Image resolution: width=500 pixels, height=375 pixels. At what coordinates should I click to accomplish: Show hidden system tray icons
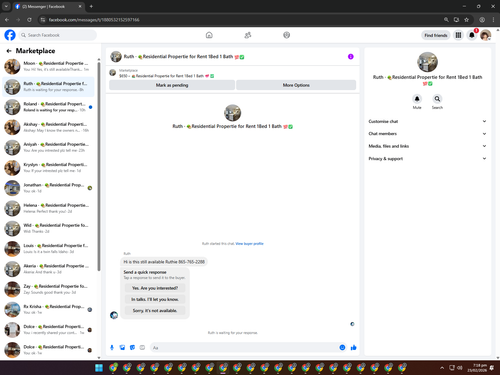[442, 368]
